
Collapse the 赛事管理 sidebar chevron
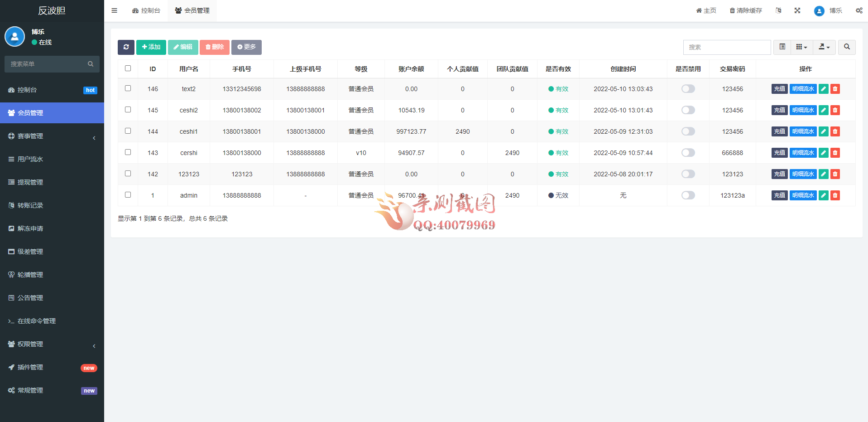click(94, 137)
